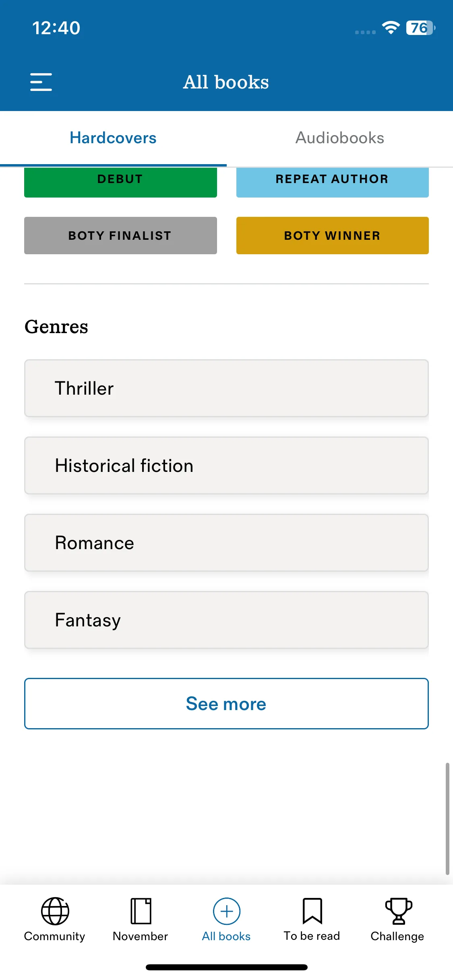Screen dimensions: 453x980
Task: Switch to the Hardcovers tab
Action: (113, 138)
